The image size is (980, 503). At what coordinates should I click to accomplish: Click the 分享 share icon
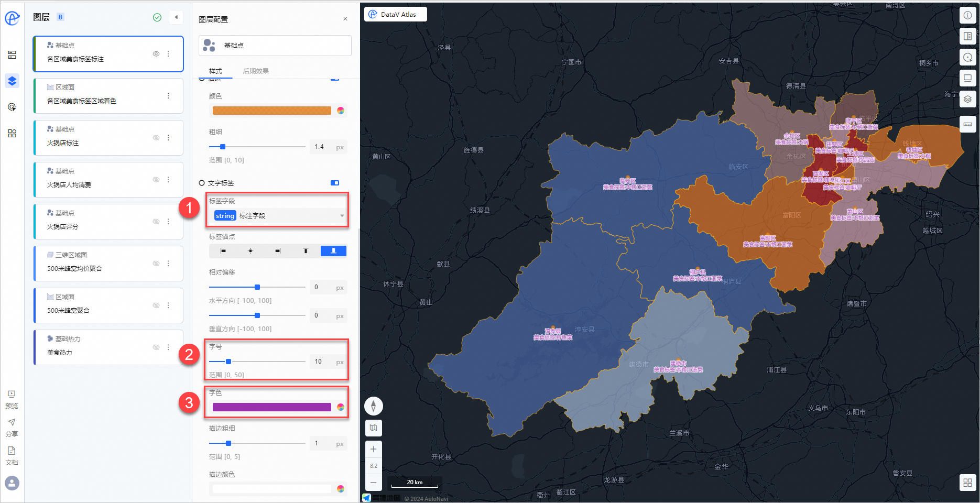pos(12,422)
